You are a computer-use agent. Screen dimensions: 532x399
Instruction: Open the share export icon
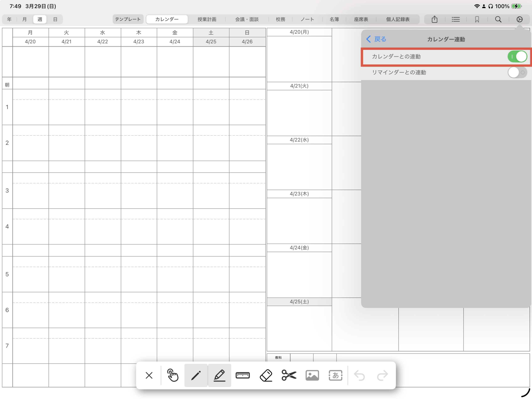[434, 19]
